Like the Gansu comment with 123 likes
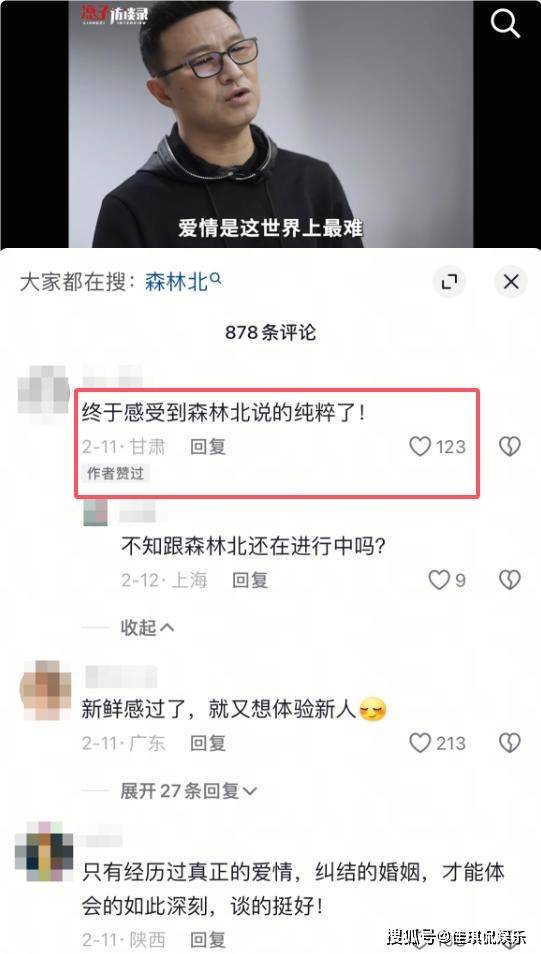 437,447
